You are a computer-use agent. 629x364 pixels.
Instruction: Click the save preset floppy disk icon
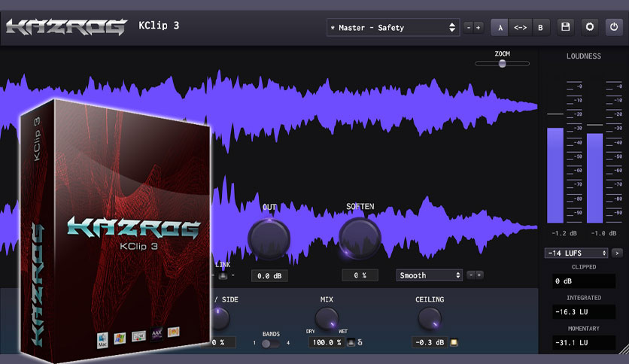(565, 27)
